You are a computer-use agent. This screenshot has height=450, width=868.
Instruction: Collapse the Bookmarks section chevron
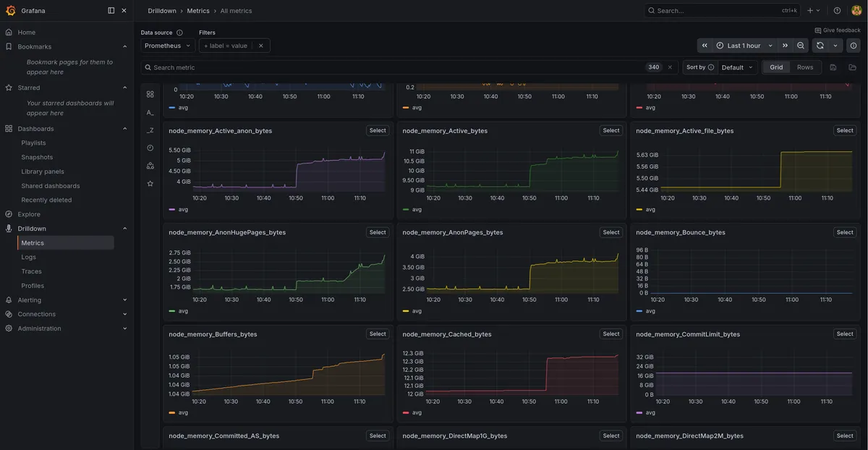coord(124,47)
